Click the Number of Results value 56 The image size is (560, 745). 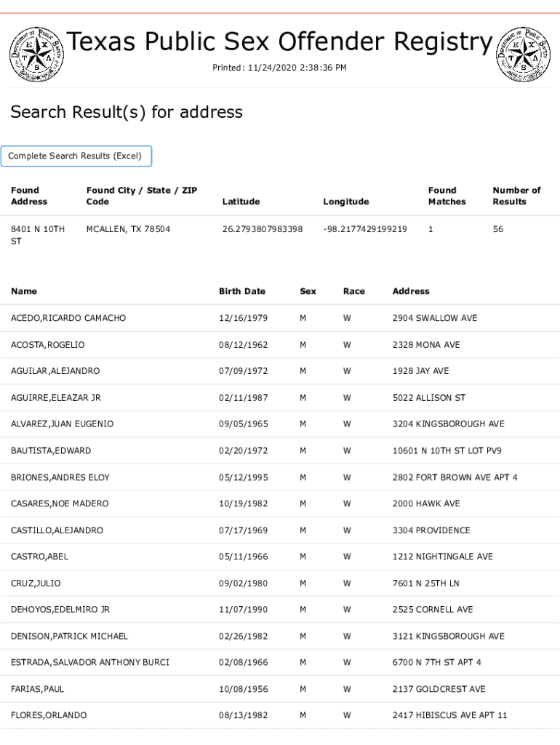498,229
